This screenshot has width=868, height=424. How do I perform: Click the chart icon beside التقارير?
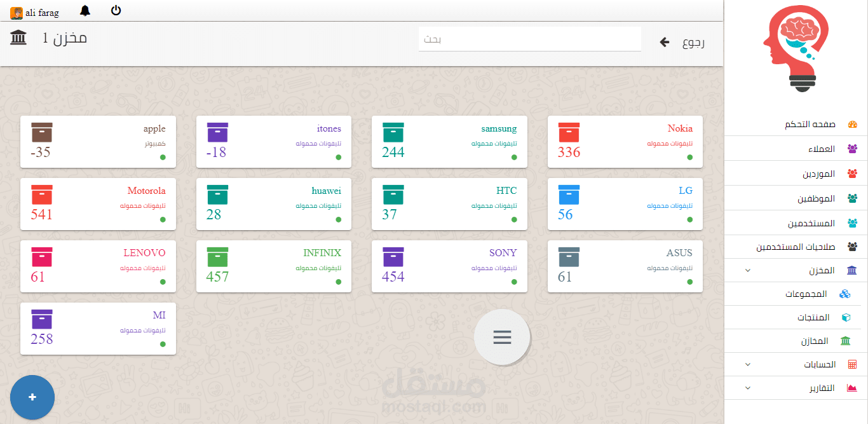click(x=852, y=388)
